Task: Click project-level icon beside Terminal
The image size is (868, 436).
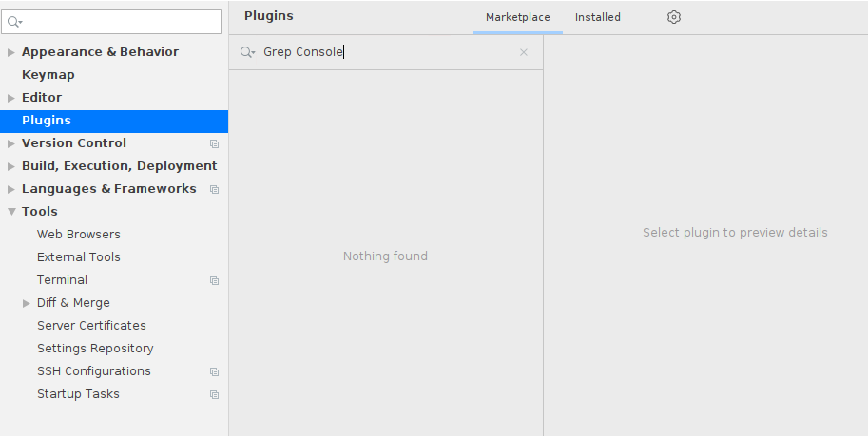Action: (214, 280)
